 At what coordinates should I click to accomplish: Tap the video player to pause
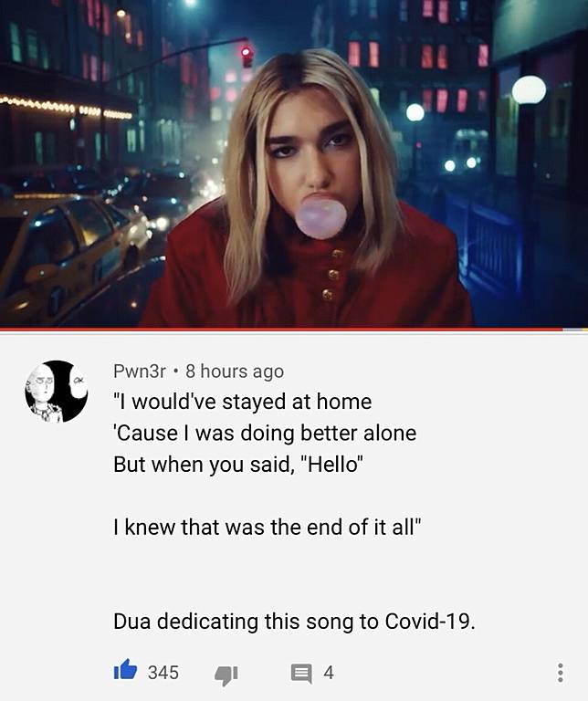click(x=294, y=163)
